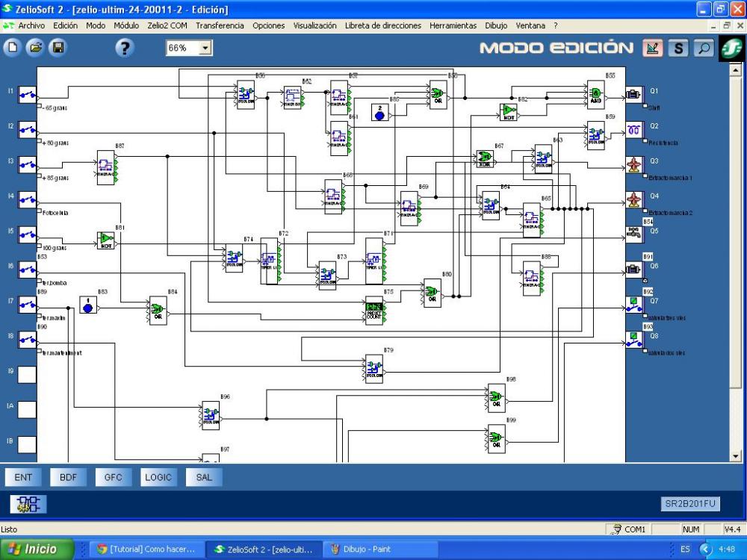Switch to the Chrome Tutorial taskbar window
The width and height of the screenshot is (747, 560).
(146, 549)
